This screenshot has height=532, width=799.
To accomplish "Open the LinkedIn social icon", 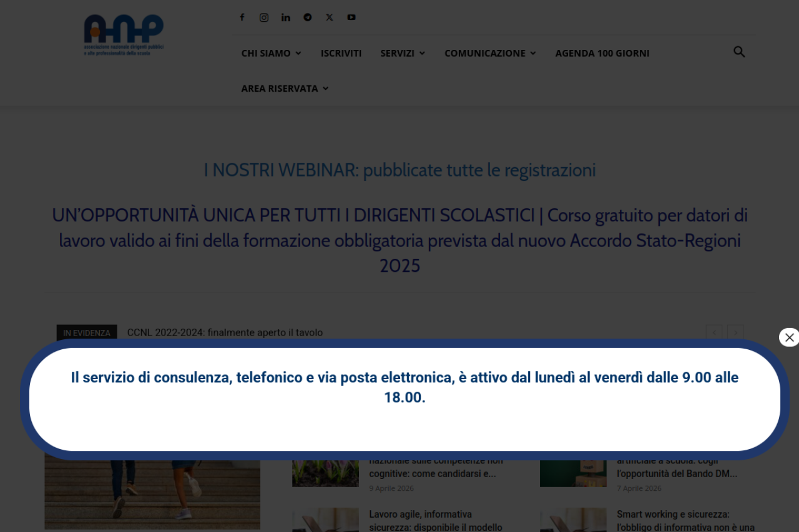I will click(x=286, y=17).
